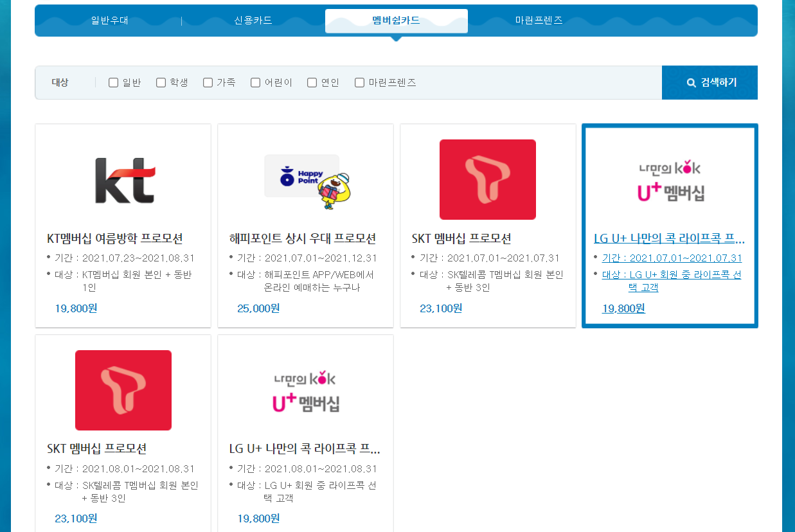
Task: Click 23,100원 on SKT 08.01~08.31 card
Action: 76,518
